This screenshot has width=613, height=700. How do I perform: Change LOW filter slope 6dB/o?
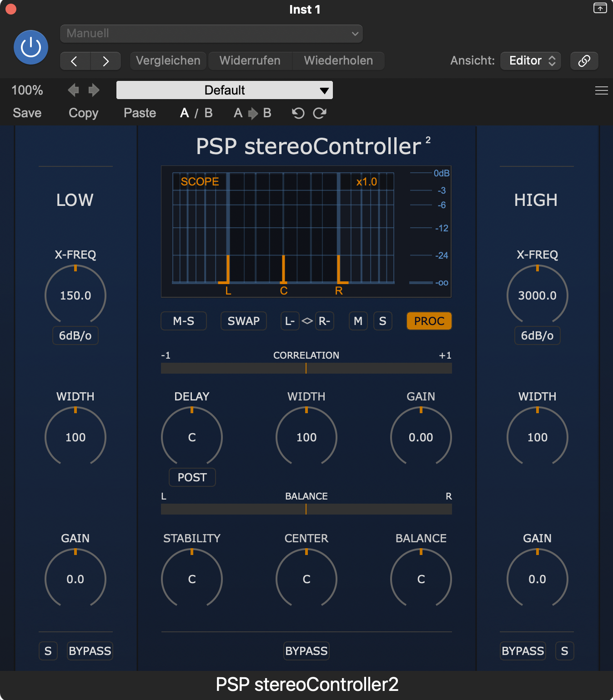click(75, 335)
